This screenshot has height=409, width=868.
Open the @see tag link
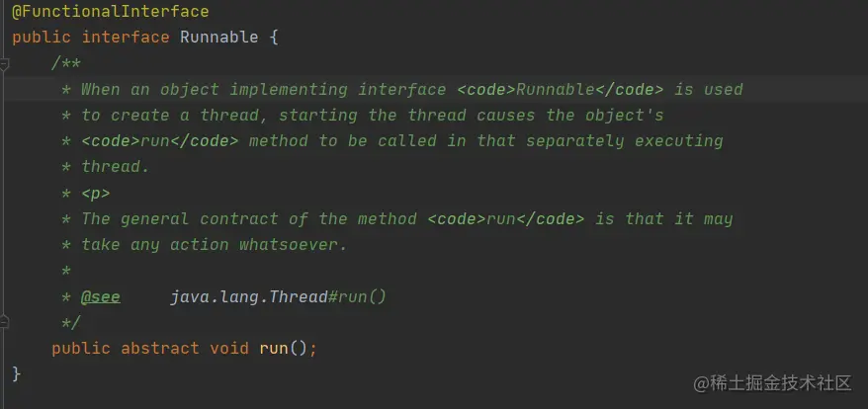click(100, 297)
